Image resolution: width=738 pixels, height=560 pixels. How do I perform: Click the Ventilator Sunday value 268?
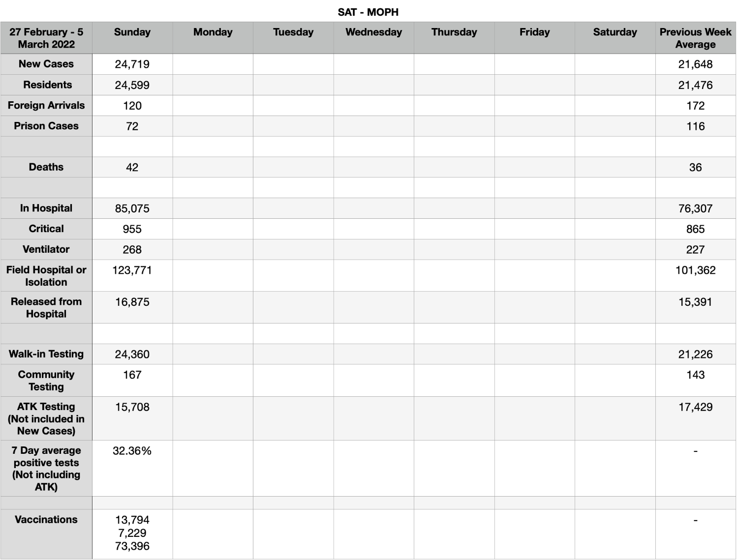pos(132,250)
